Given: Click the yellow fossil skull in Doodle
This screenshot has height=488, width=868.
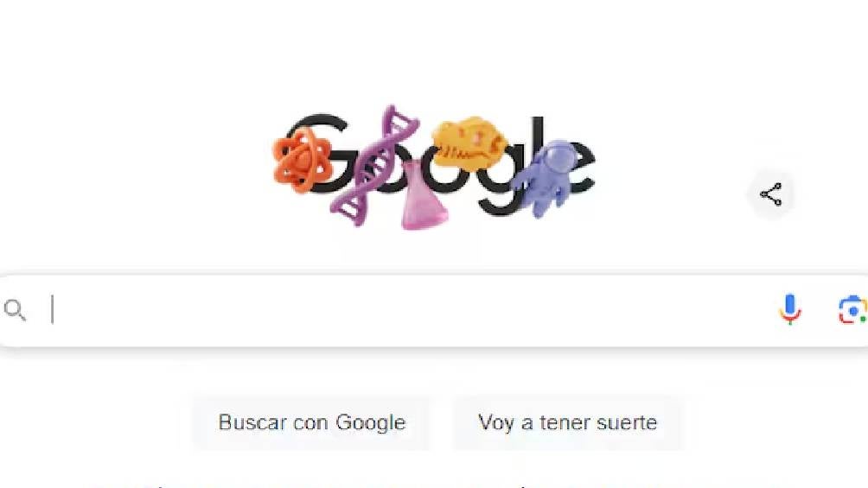Looking at the screenshot, I should 469,144.
